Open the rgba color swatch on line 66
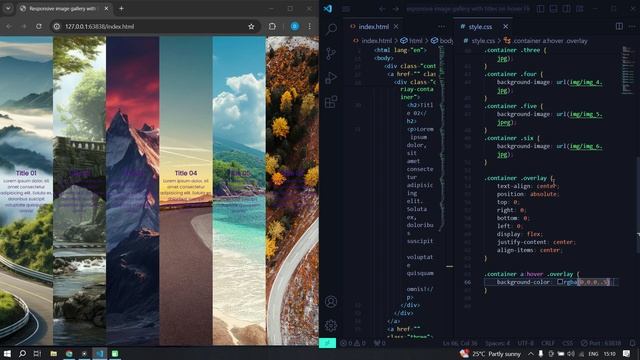640x360 pixels. pos(560,282)
